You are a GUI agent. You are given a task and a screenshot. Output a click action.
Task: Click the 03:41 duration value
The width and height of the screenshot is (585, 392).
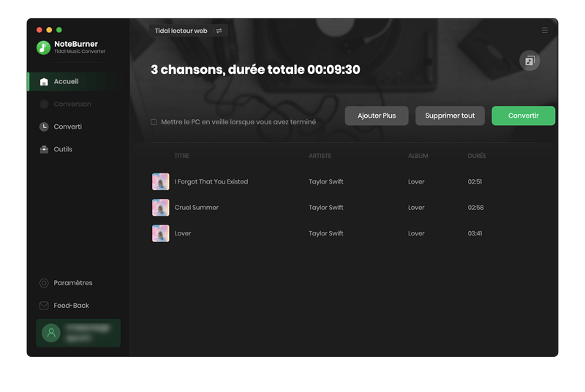pos(475,233)
